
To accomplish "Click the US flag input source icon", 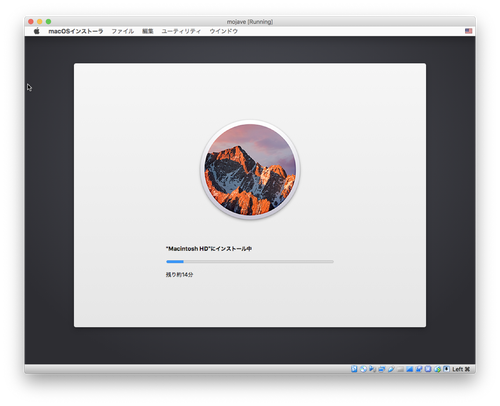I will tap(468, 31).
